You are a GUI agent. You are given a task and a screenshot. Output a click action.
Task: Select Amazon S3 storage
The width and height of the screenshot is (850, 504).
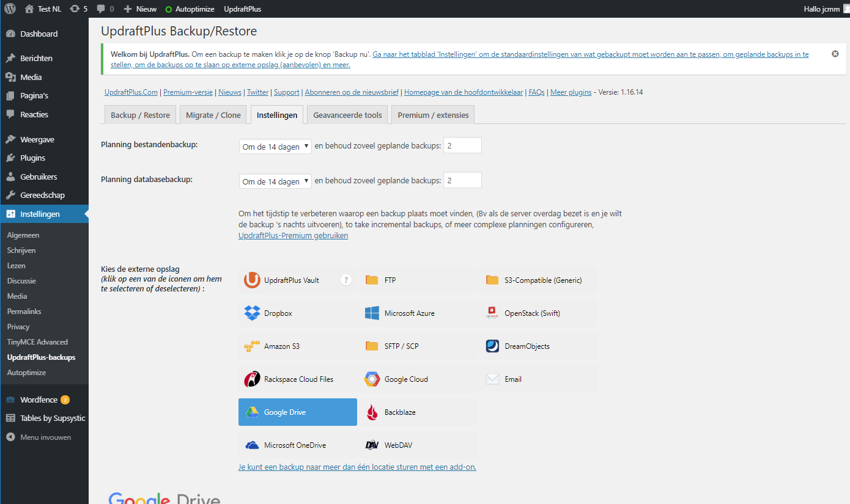297,346
